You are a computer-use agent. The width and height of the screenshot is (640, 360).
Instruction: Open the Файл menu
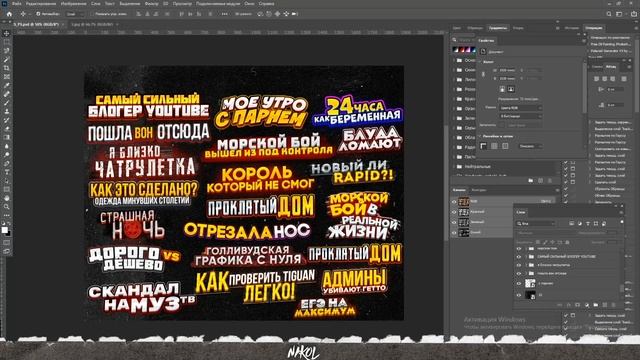(16, 4)
